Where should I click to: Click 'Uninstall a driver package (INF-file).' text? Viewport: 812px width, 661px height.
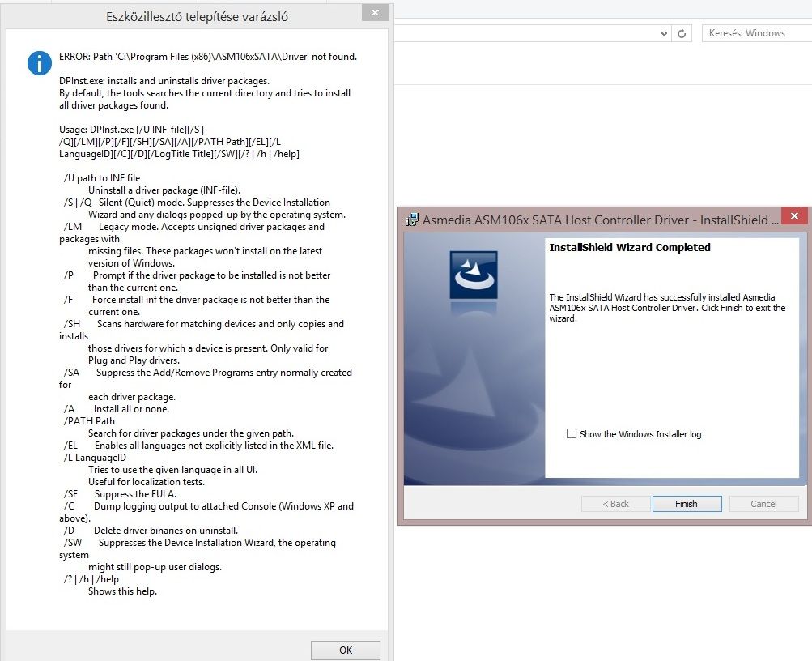click(x=164, y=190)
